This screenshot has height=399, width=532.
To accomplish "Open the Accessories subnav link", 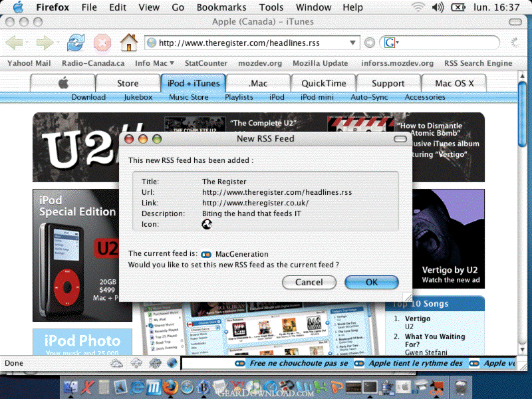I will (x=425, y=97).
